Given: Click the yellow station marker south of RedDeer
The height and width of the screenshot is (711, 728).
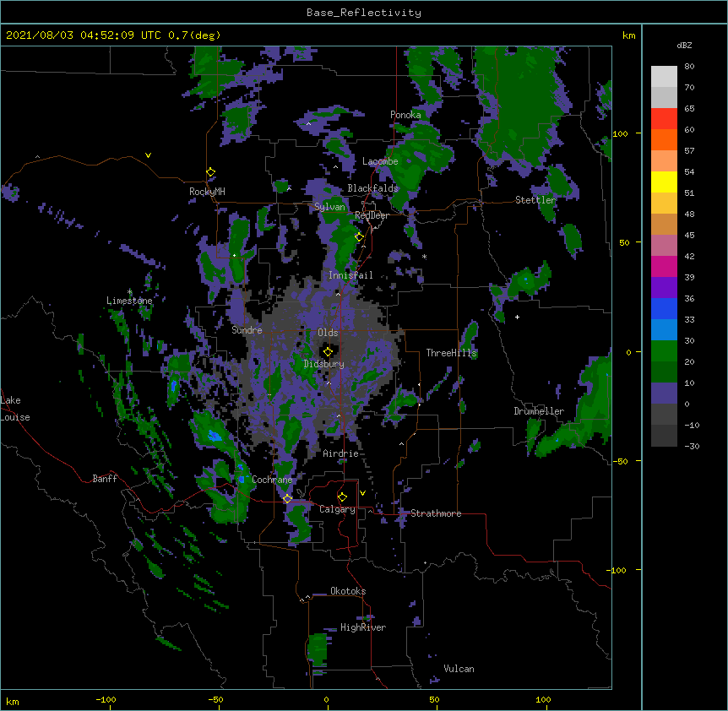Looking at the screenshot, I should point(359,237).
